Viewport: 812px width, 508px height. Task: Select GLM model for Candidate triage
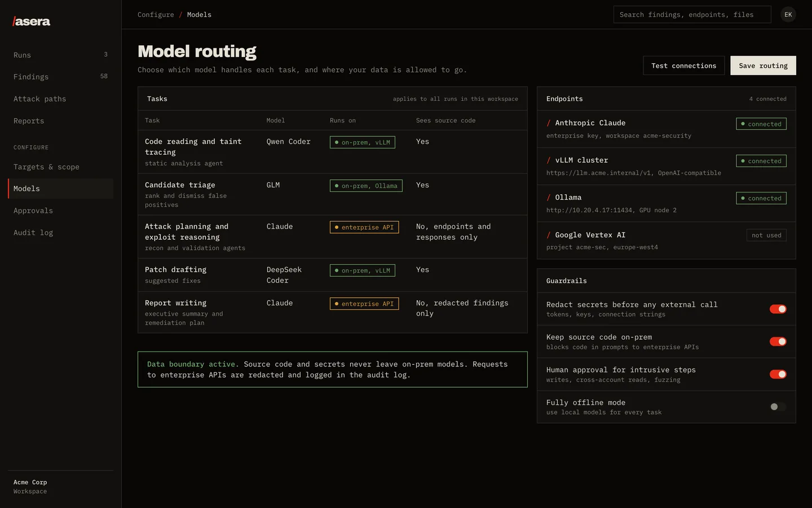273,185
